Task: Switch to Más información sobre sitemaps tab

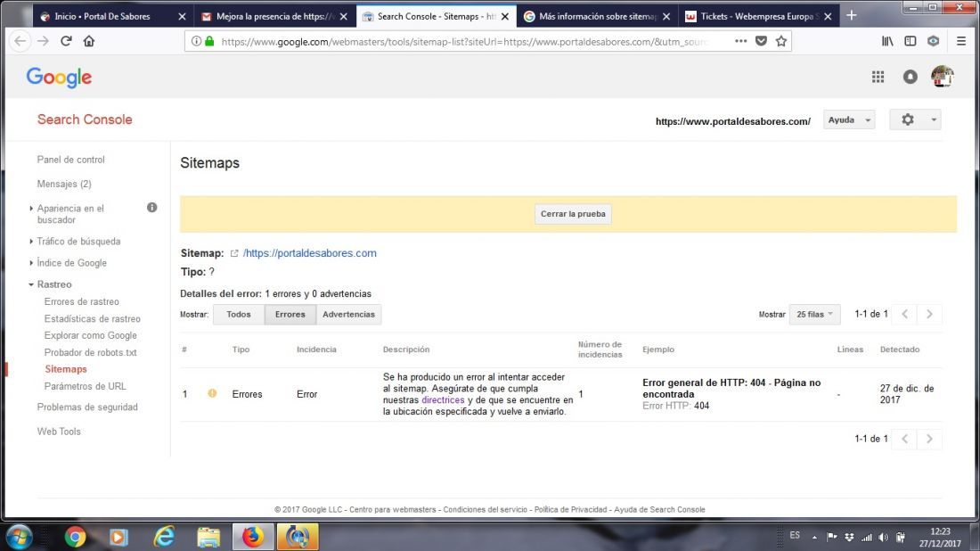Action: pyautogui.click(x=598, y=16)
